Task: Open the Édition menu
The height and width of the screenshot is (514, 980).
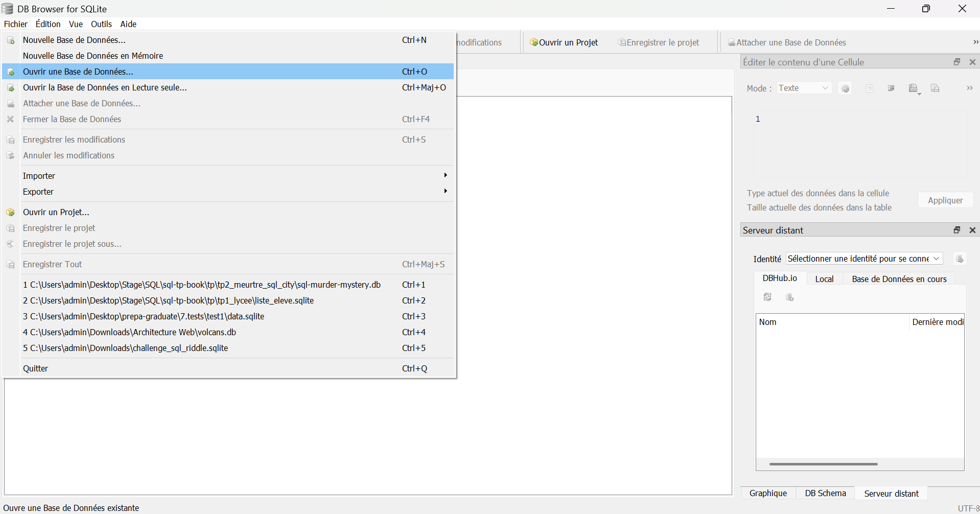Action: click(48, 24)
